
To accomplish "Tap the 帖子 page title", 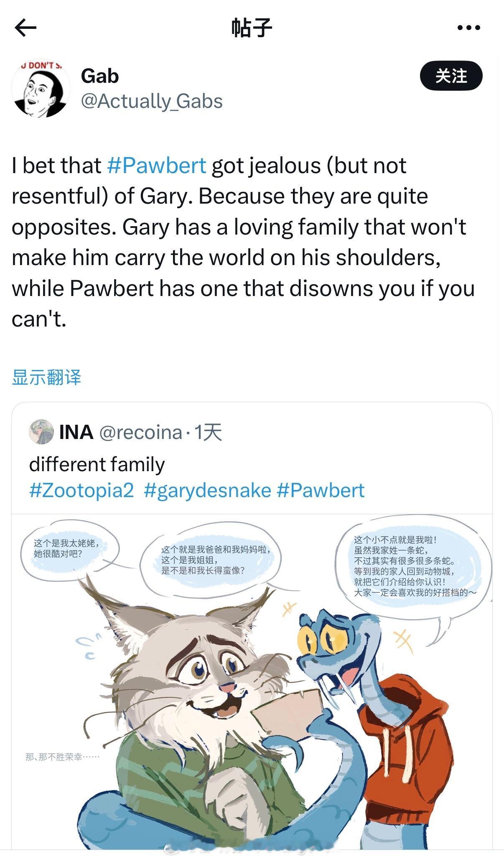I will click(x=252, y=28).
